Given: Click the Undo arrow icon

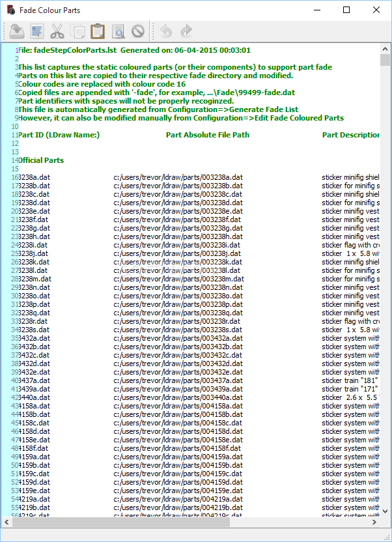Looking at the screenshot, I should (166, 31).
